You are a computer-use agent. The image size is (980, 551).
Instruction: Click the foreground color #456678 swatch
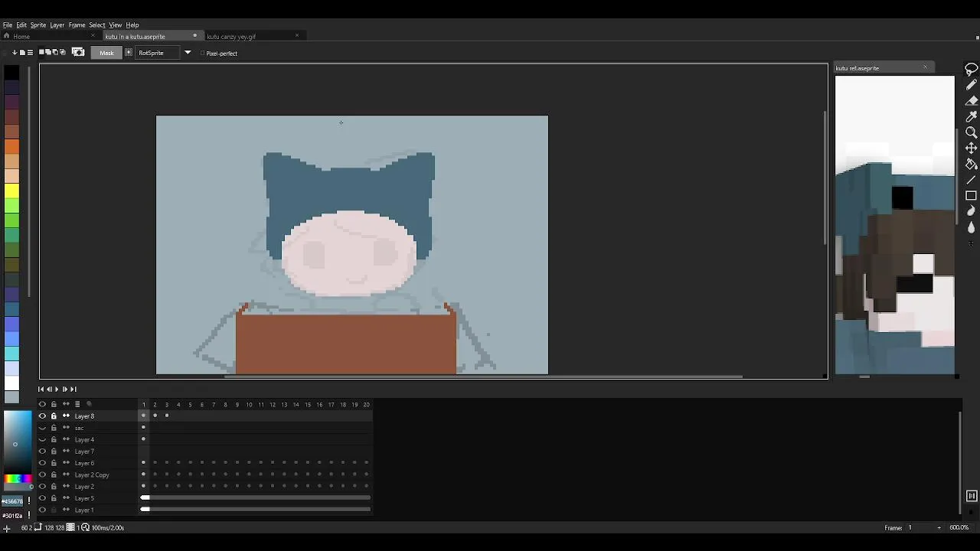click(13, 501)
